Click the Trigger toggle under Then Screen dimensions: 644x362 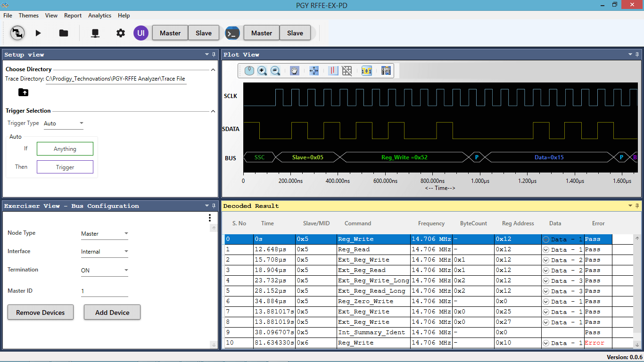click(x=65, y=166)
